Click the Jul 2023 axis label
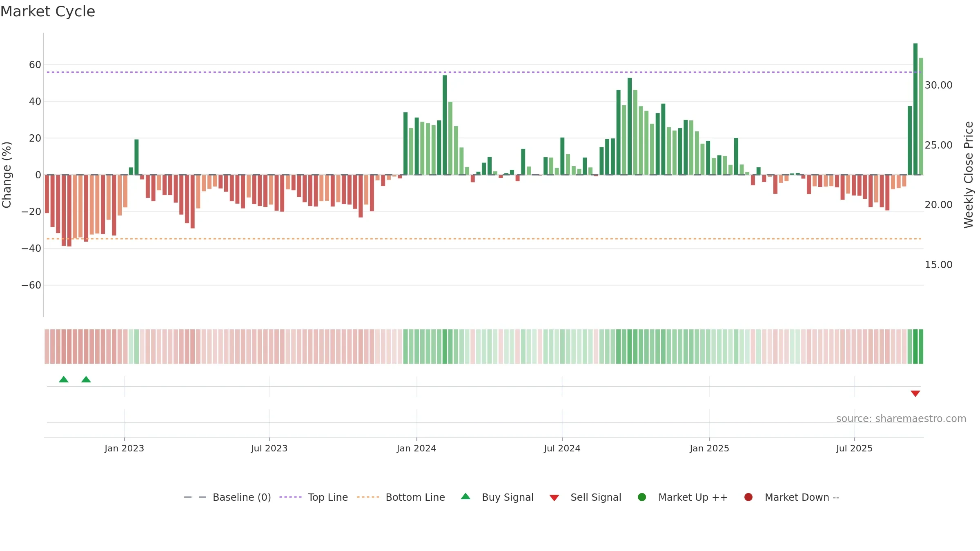 (x=269, y=448)
